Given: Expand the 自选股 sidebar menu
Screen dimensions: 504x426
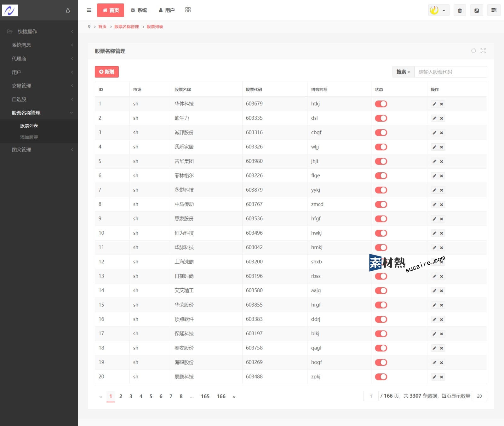Looking at the screenshot, I should click(x=39, y=99).
